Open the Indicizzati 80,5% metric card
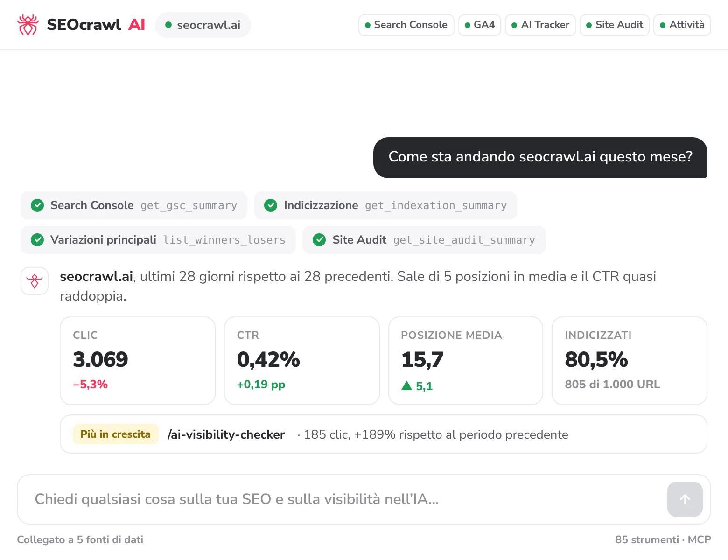This screenshot has width=728, height=560. [x=630, y=361]
